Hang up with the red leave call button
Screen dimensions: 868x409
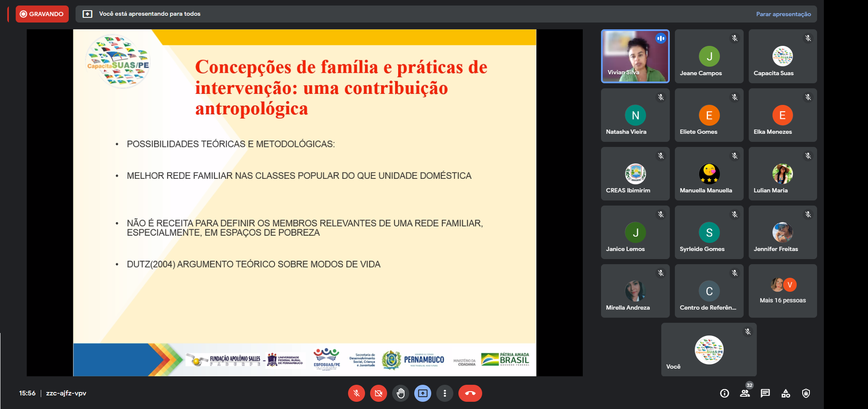tap(470, 393)
